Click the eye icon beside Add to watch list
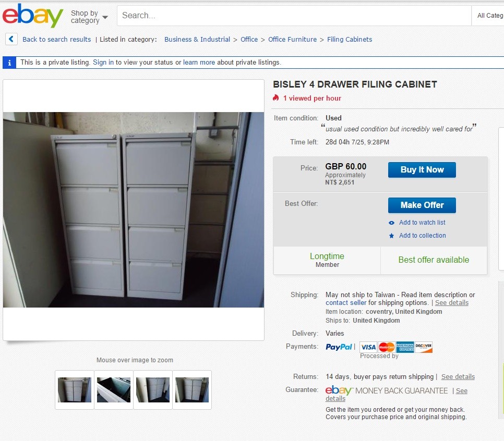Viewport: 504px width, 441px height. [x=391, y=223]
